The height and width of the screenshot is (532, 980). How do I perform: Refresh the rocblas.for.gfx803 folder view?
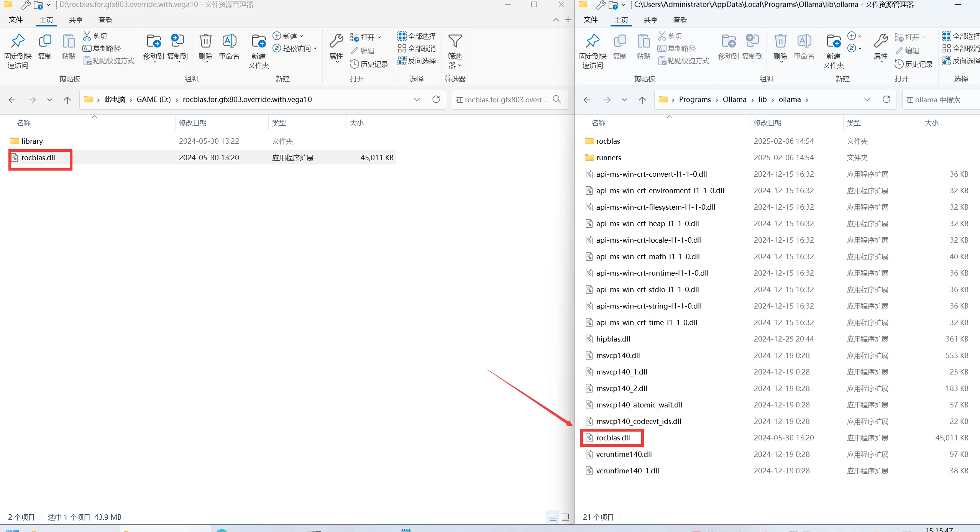click(436, 100)
